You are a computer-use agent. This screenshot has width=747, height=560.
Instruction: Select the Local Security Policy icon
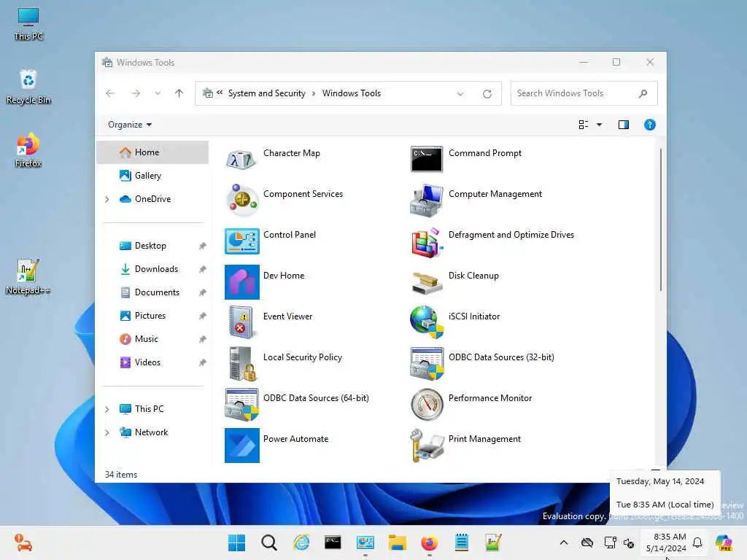click(x=241, y=364)
